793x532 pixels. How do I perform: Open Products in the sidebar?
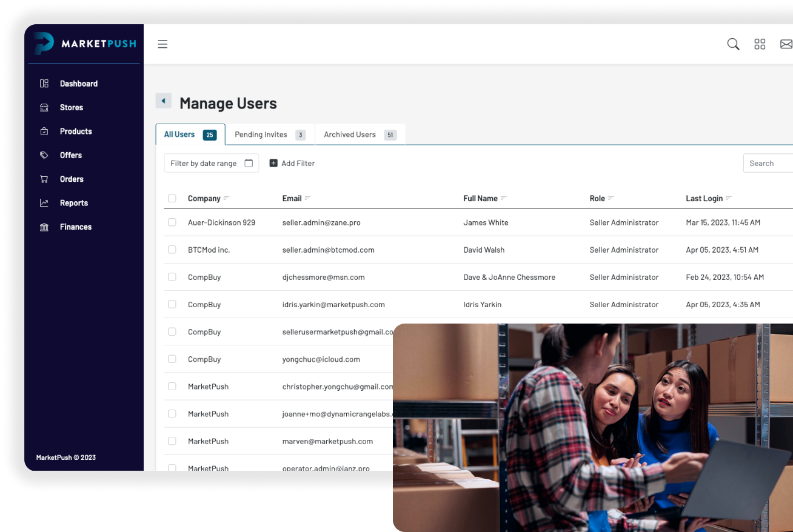coord(76,131)
